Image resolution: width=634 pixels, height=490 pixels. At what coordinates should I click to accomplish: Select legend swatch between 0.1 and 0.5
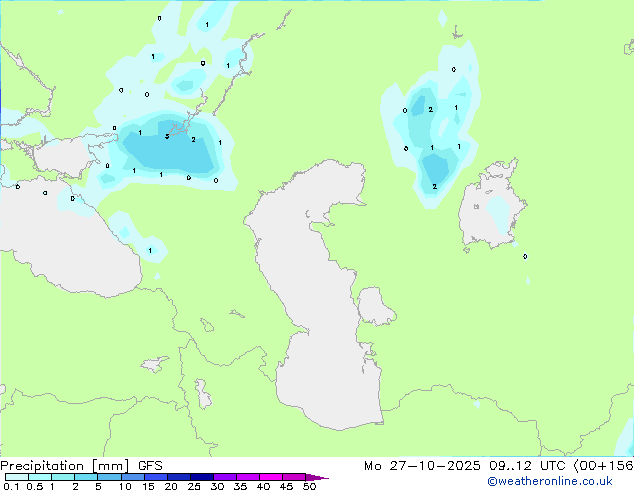pyautogui.click(x=17, y=477)
